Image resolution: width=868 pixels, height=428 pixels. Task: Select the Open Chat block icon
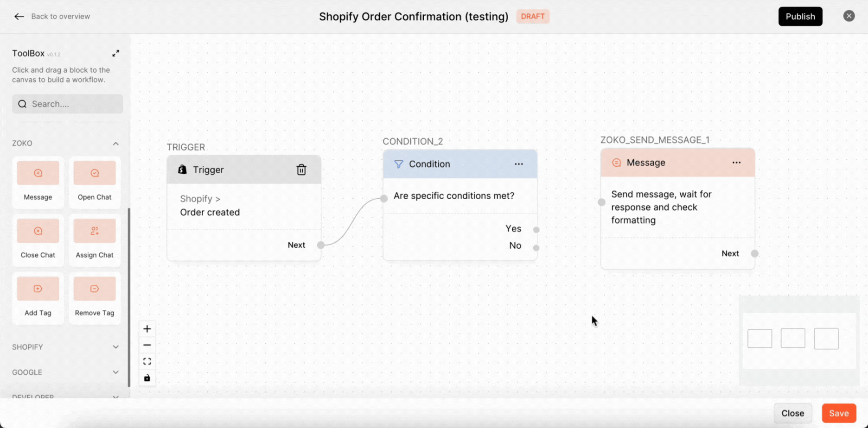(x=95, y=173)
